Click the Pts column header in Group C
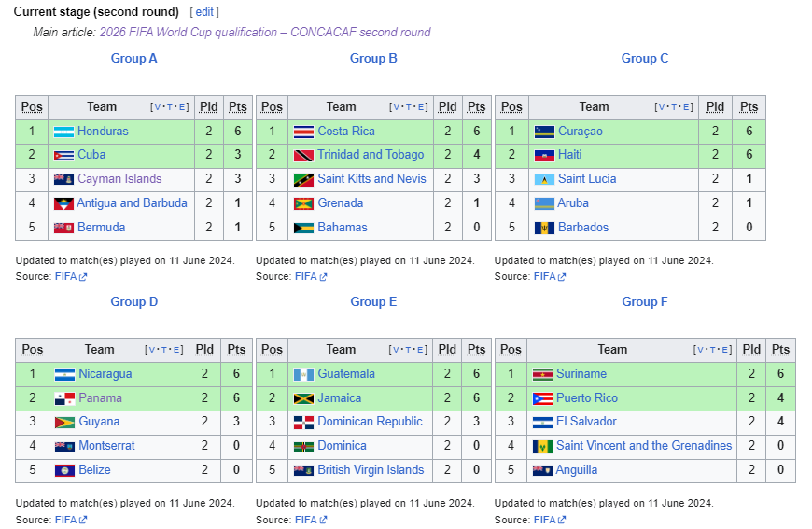This screenshot has height=529, width=812. point(749,107)
